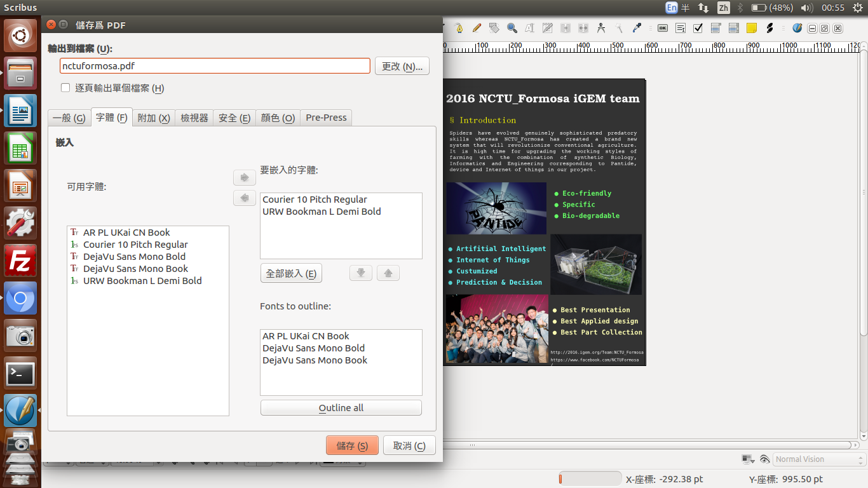The width and height of the screenshot is (868, 488).
Task: Switch to the 顏色 (O) tab
Action: coord(278,118)
